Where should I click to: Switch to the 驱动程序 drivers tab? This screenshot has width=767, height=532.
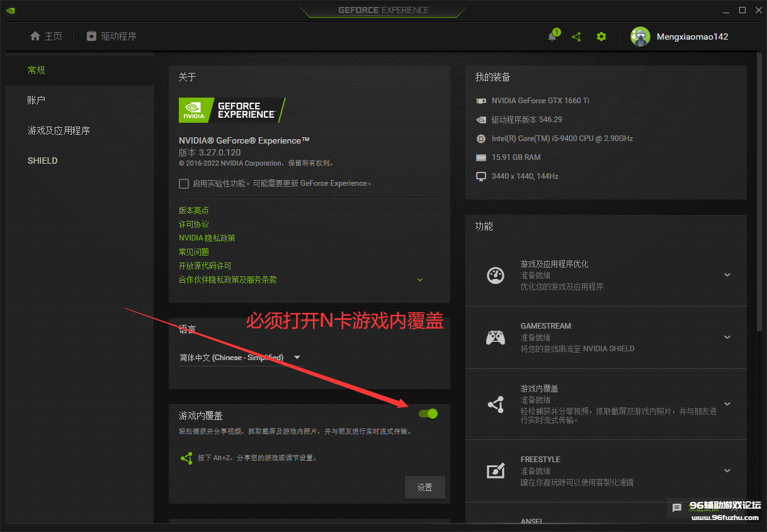[111, 37]
